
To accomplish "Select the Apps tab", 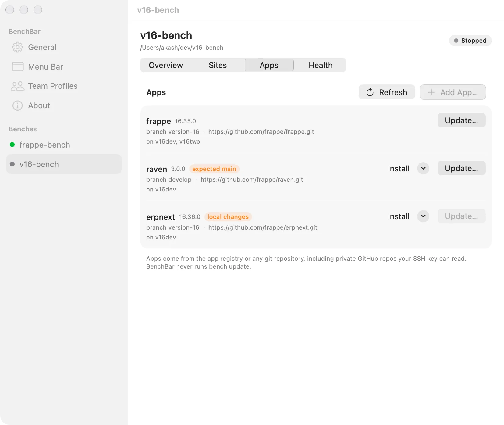I will pyautogui.click(x=269, y=65).
